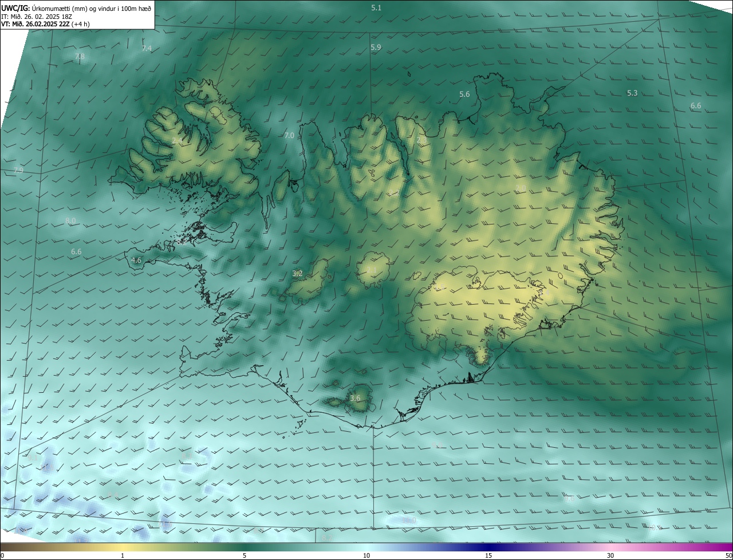Click the 5.3 value label on the map
This screenshot has height=560, width=733.
coord(632,93)
